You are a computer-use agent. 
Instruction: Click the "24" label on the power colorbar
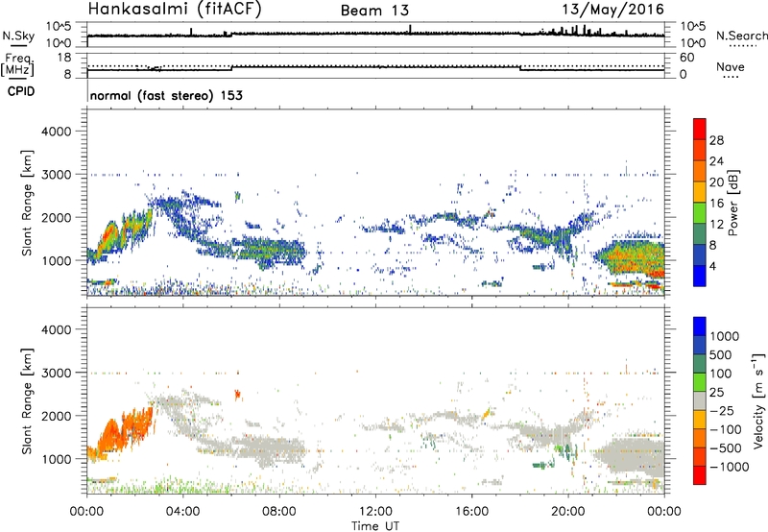[x=716, y=161]
